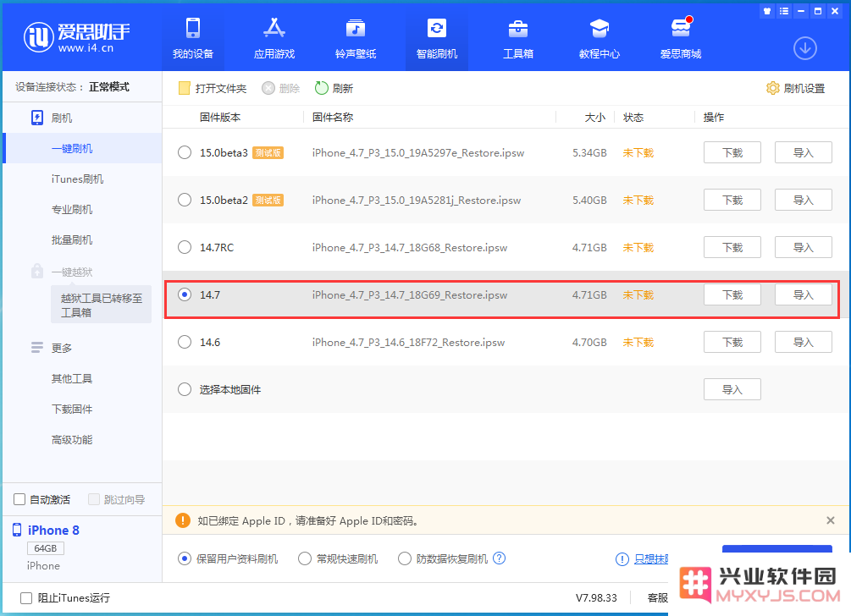
Task: Choose 保留用户资料刷机 option
Action: 185,558
